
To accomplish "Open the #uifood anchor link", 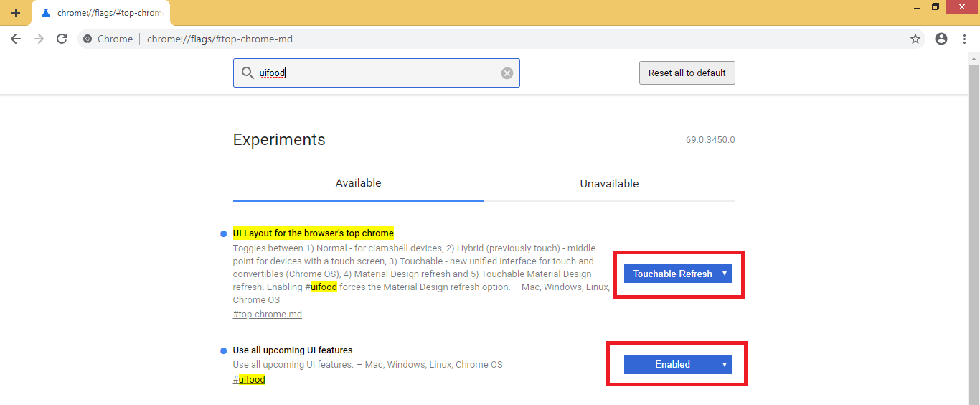I will click(x=249, y=379).
